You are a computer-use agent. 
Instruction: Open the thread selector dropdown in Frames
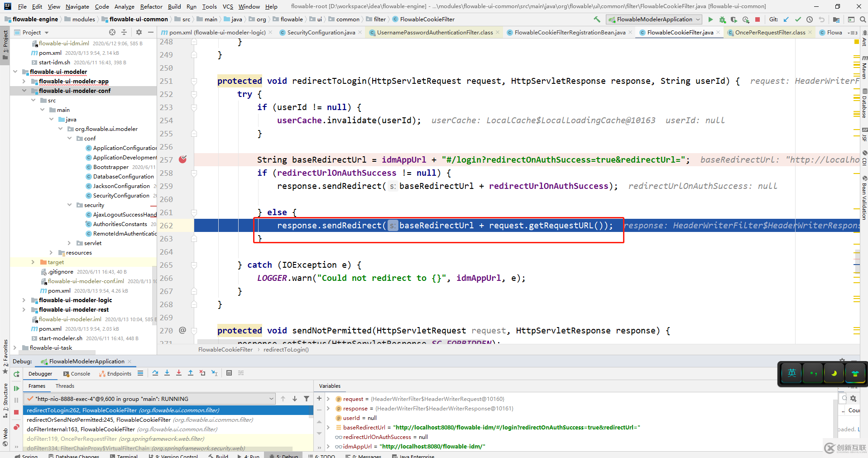(271, 399)
